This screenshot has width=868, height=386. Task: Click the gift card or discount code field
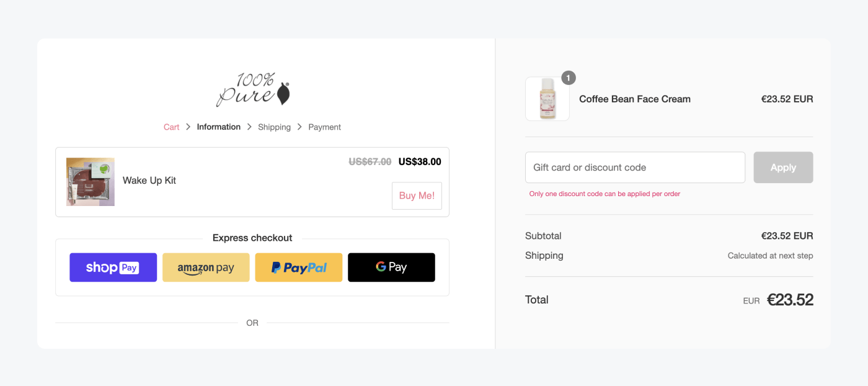635,167
